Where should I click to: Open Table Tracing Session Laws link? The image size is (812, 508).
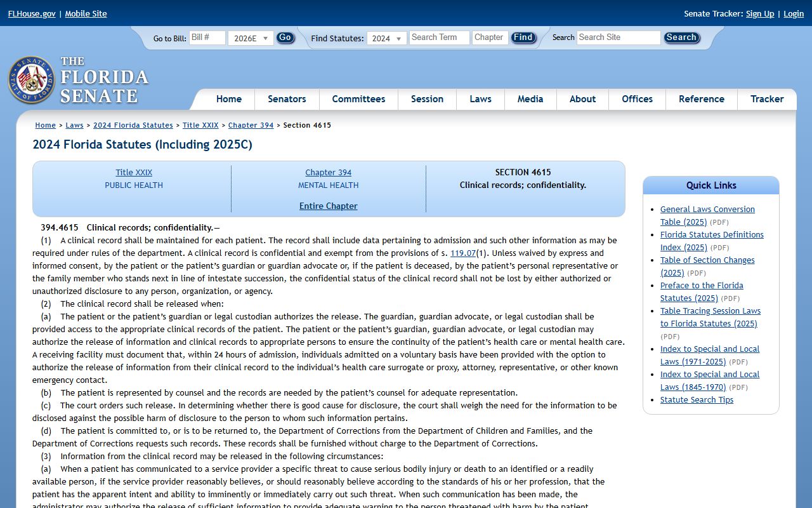[x=710, y=317]
